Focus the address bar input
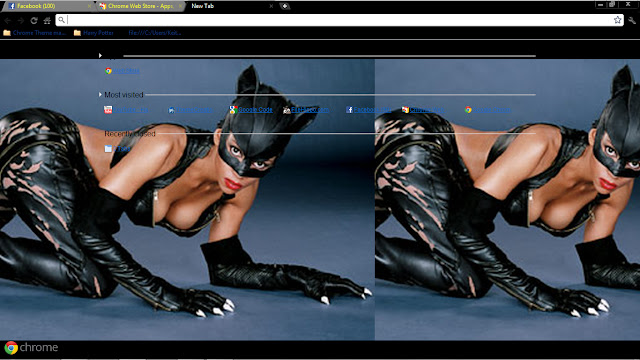This screenshot has height=360, width=640. [x=339, y=20]
